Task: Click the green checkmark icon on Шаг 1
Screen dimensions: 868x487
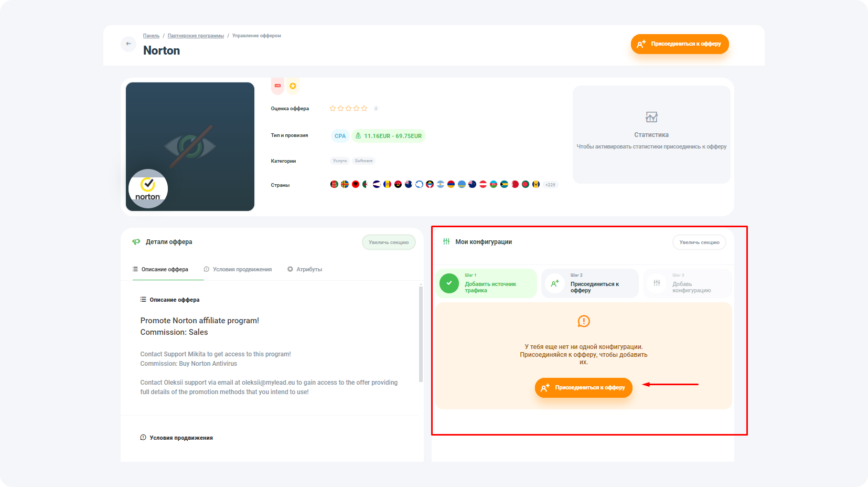Action: tap(449, 283)
